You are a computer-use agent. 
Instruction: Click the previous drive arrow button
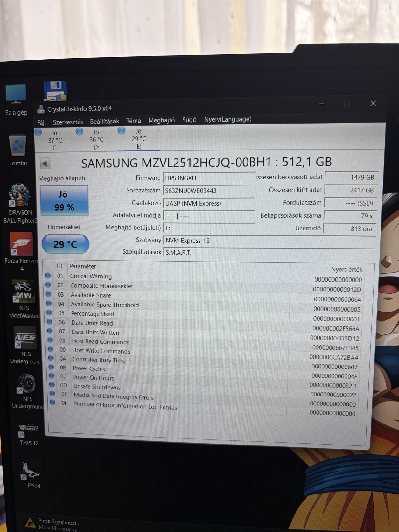pyautogui.click(x=45, y=164)
